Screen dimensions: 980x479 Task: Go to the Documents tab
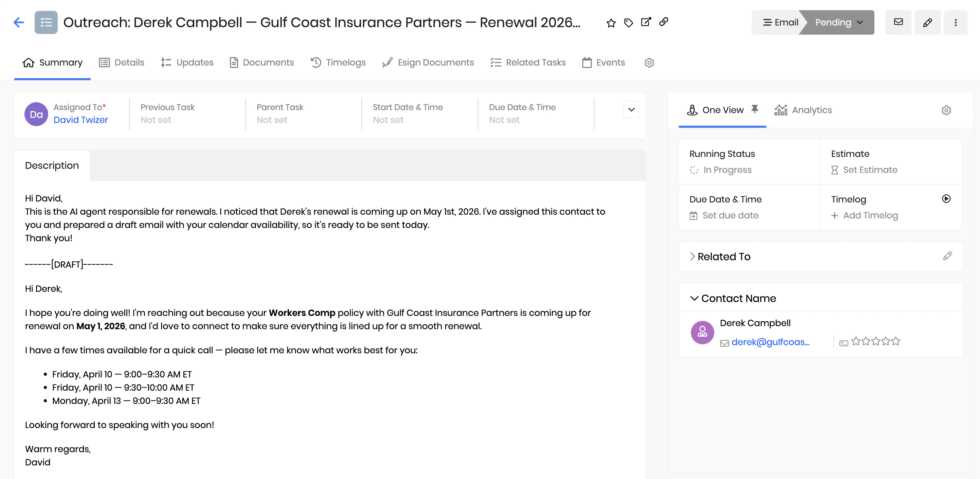pyautogui.click(x=262, y=63)
